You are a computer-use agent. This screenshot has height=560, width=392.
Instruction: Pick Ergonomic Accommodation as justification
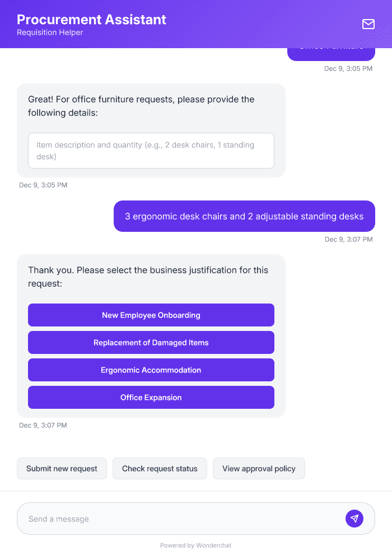pyautogui.click(x=151, y=370)
